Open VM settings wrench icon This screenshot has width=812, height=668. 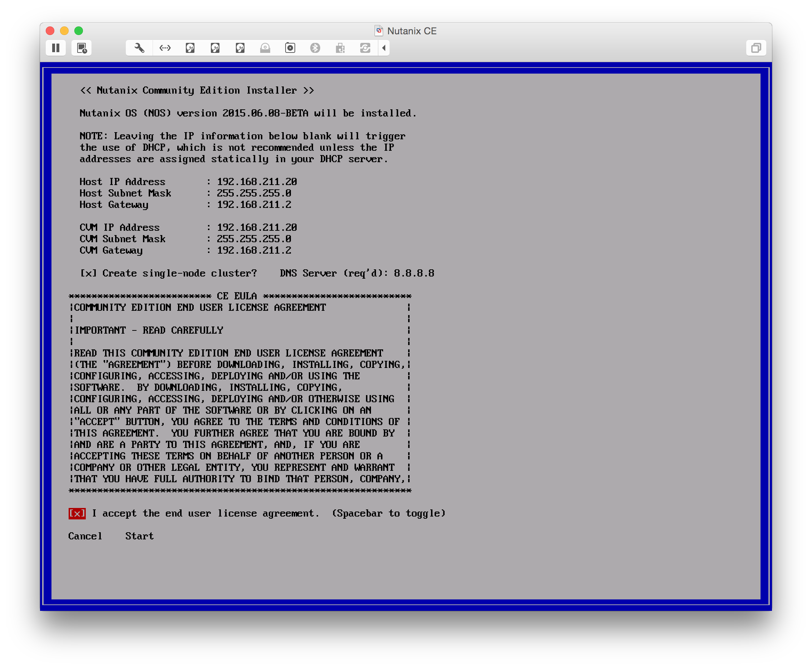click(139, 48)
